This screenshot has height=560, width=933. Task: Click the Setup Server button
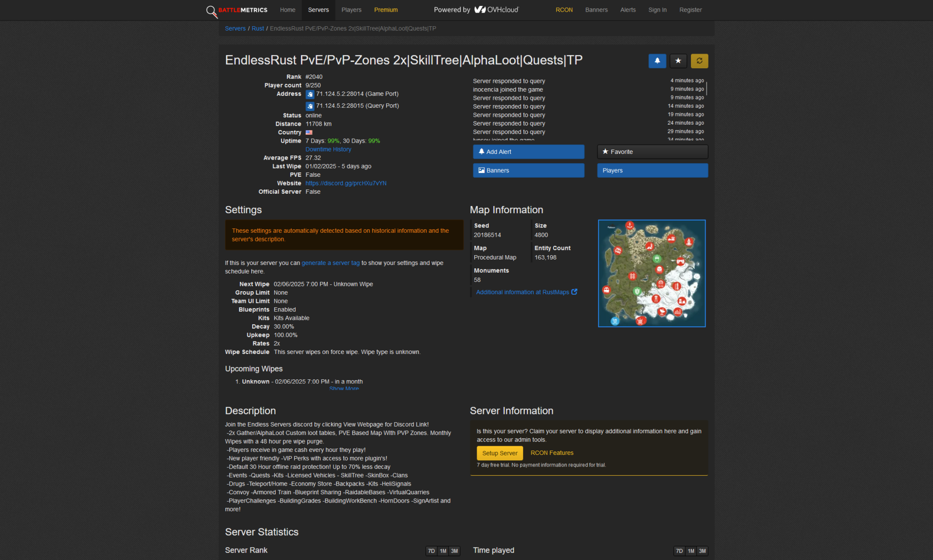tap(500, 453)
